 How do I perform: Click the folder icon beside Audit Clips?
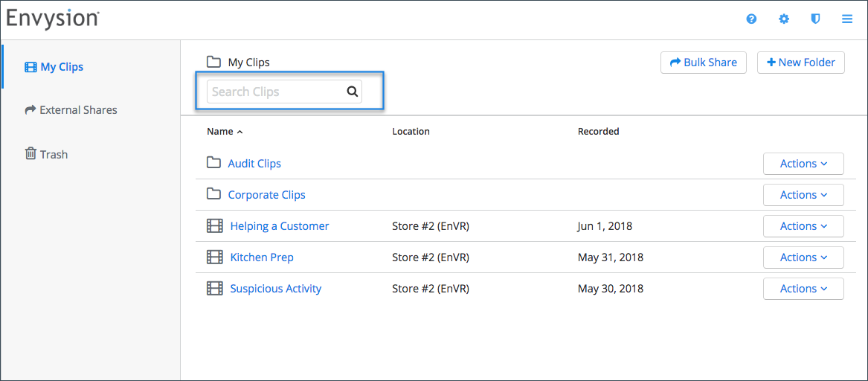coord(213,164)
